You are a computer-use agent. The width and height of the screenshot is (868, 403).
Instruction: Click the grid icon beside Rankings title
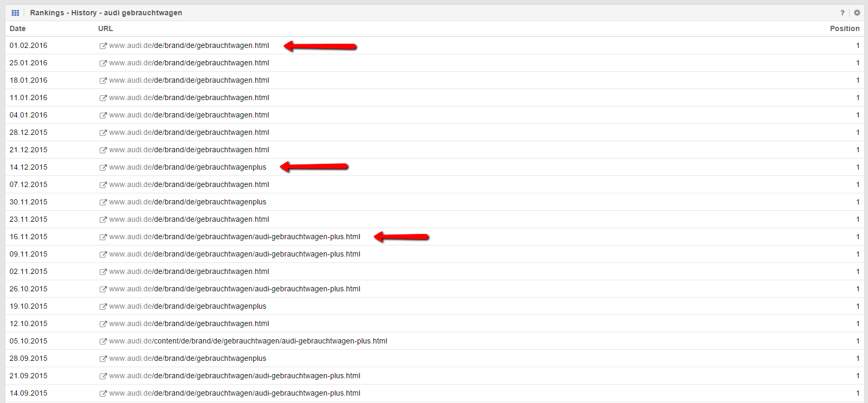pyautogui.click(x=15, y=13)
